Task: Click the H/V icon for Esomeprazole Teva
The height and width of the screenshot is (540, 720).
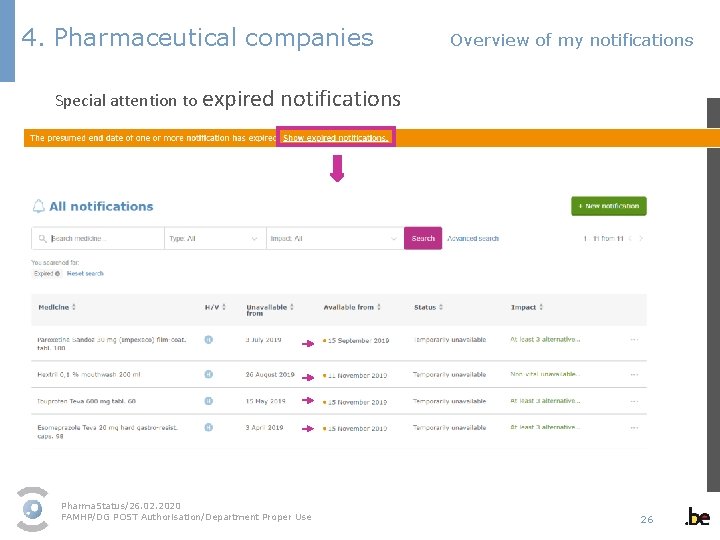Action: (x=209, y=427)
